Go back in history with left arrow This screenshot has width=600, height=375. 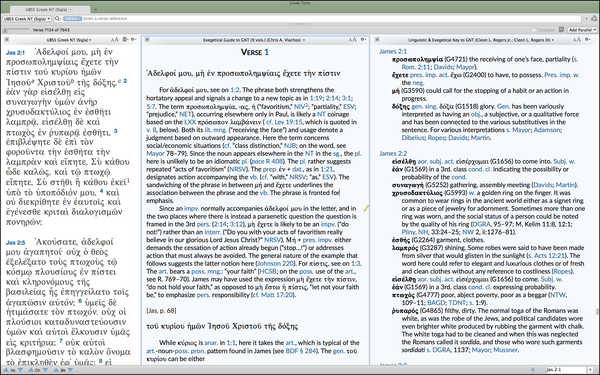tap(533, 370)
